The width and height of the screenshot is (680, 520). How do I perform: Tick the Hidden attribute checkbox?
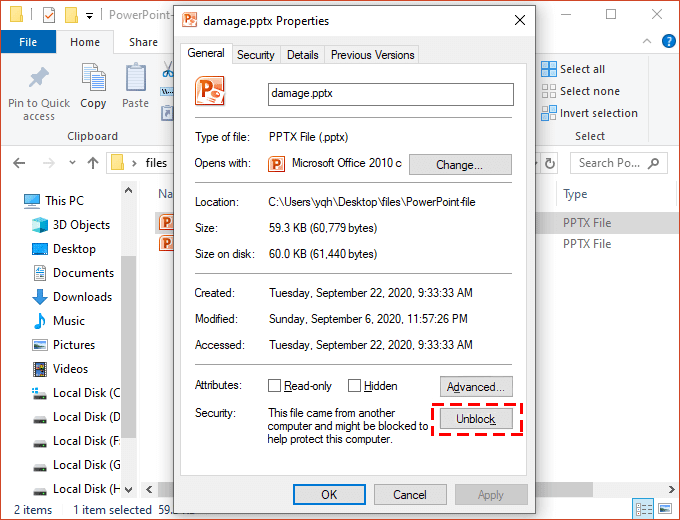(354, 386)
